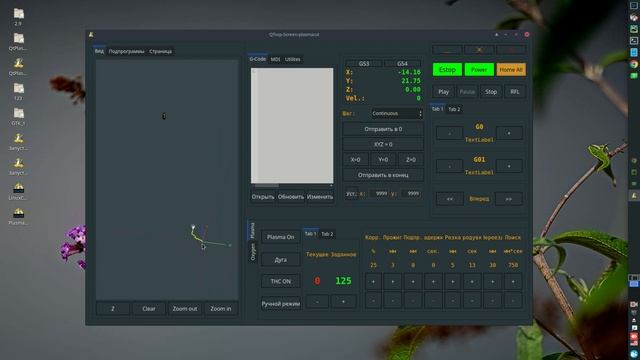Open the Continuous jog step dropdown
The height and width of the screenshot is (360, 640).
click(396, 113)
